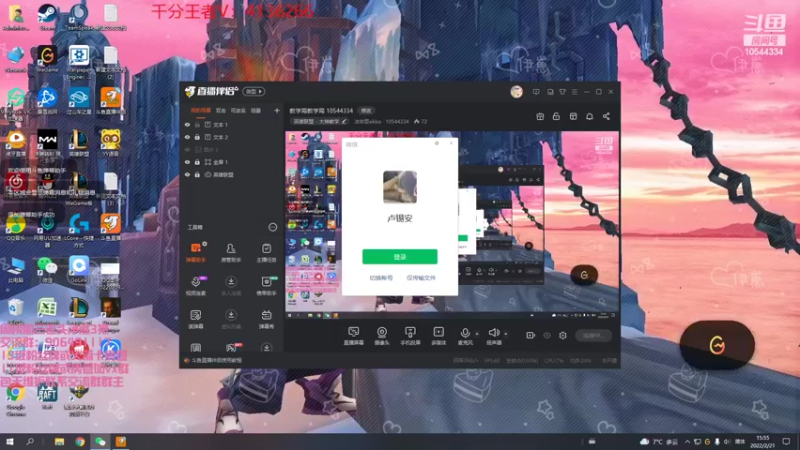
Task: Expand the microphone device dropdown arrow
Action: 477,334
